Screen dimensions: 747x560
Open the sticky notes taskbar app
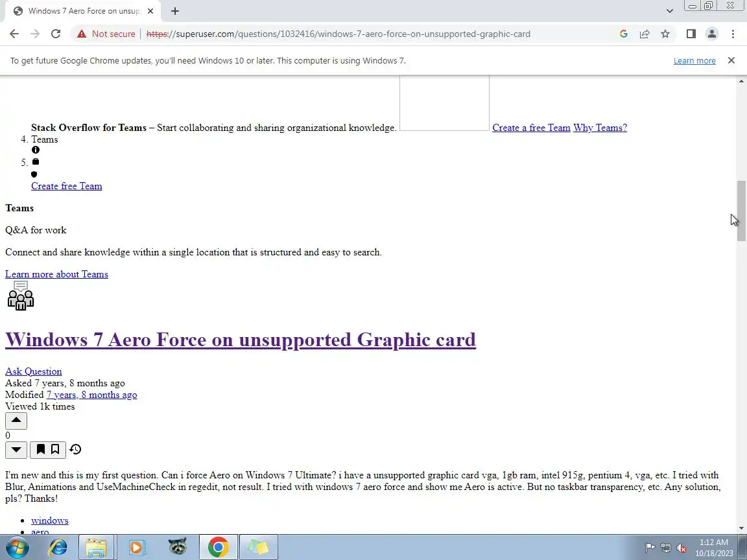pyautogui.click(x=259, y=547)
